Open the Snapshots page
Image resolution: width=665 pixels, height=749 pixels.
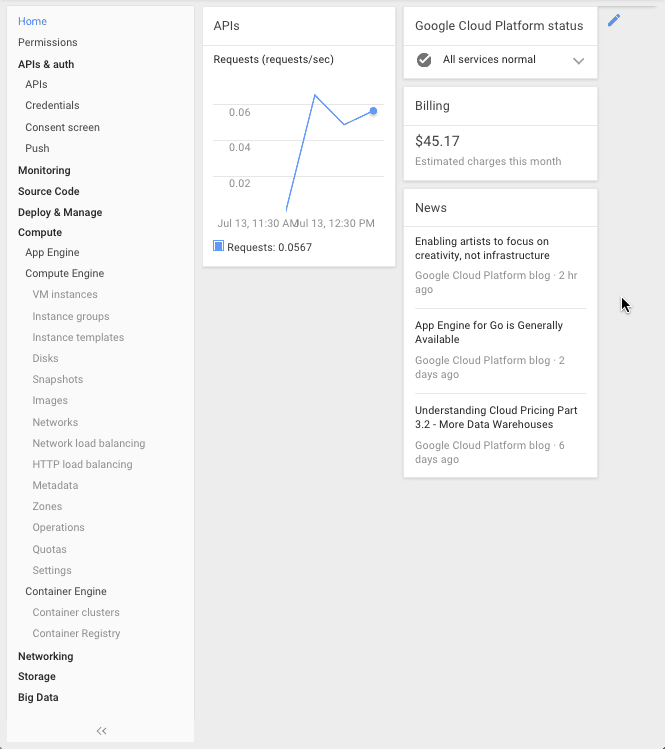click(x=58, y=380)
